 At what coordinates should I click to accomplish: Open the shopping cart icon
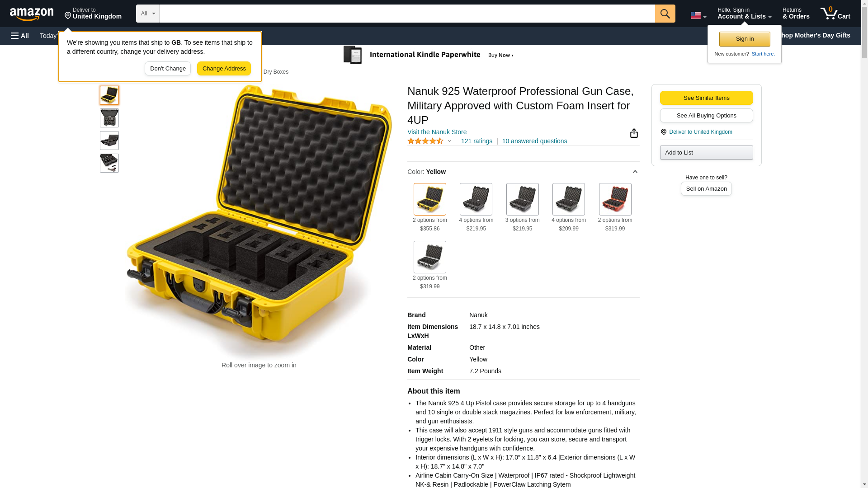[x=835, y=14]
